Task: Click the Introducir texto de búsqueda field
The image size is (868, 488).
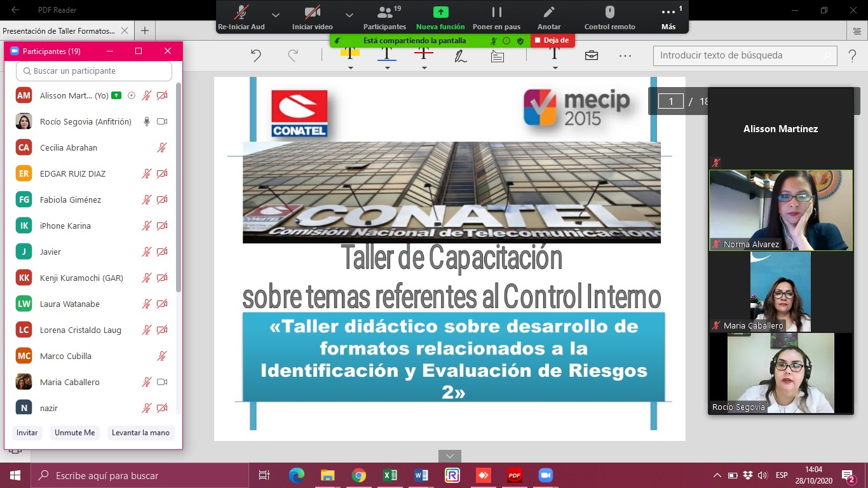Action: pyautogui.click(x=745, y=55)
